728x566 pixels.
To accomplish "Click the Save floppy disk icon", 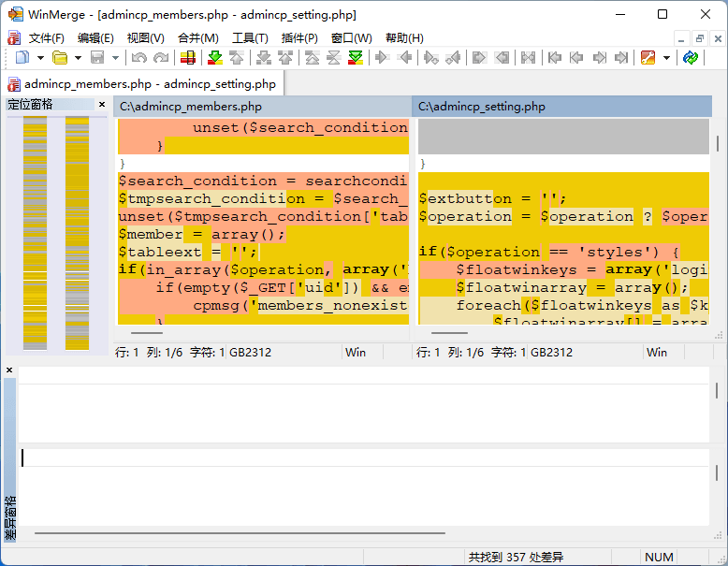I will point(97,58).
